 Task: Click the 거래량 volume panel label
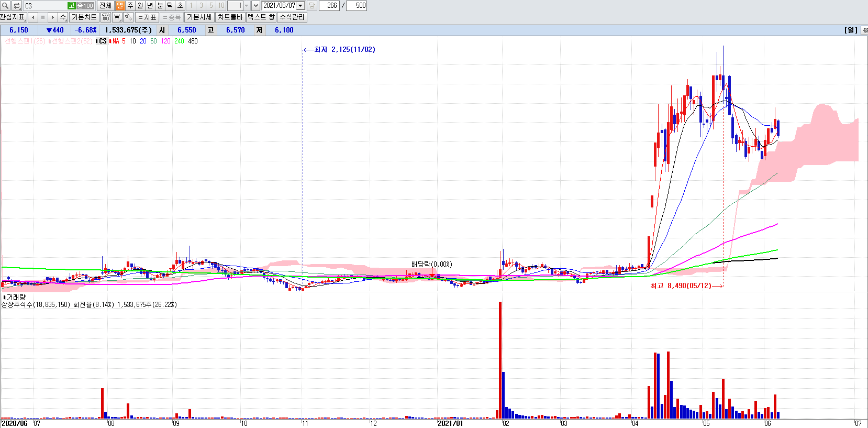(15, 297)
